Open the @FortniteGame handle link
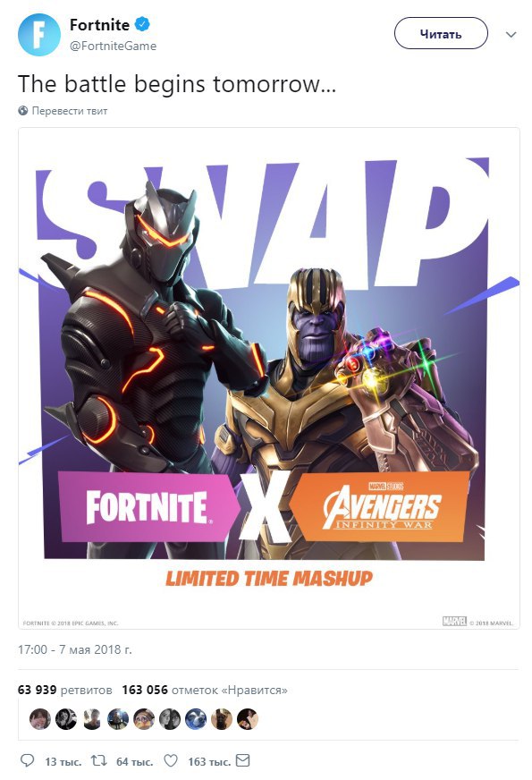The width and height of the screenshot is (532, 780). (113, 46)
